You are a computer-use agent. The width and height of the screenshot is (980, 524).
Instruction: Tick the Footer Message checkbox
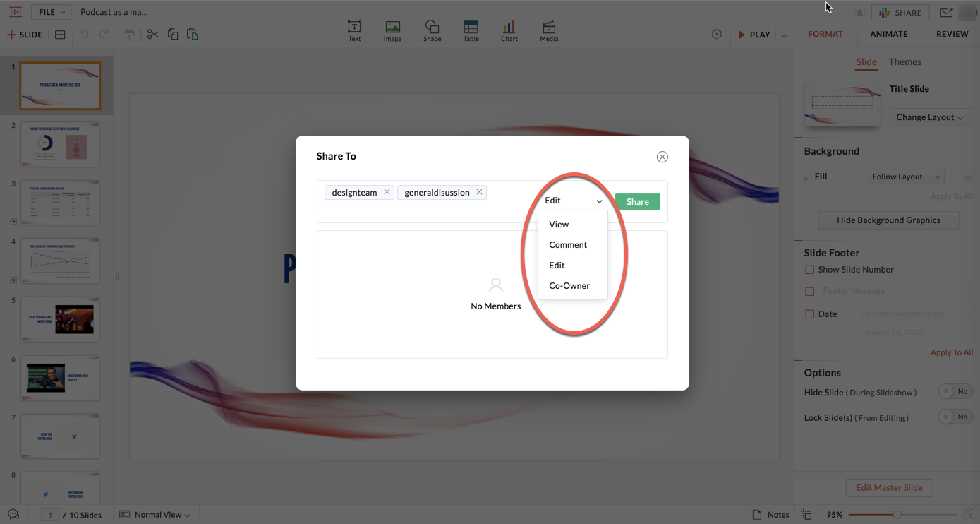coord(809,292)
